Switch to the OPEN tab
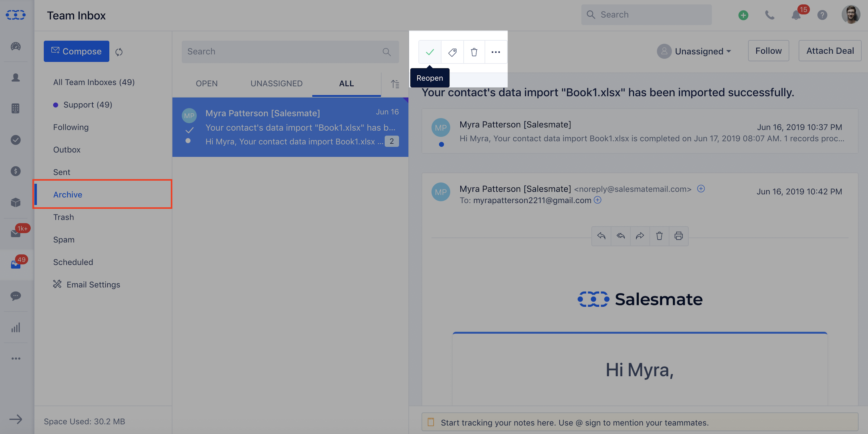The image size is (868, 434). (x=207, y=84)
